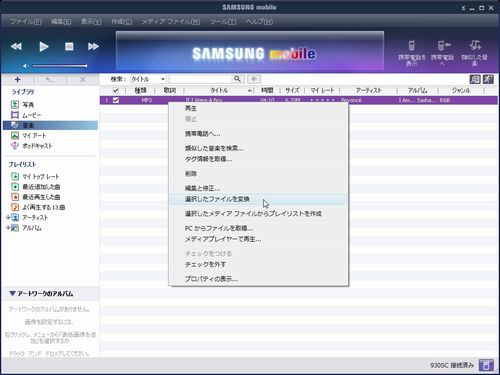Click the album art view icon
The image size is (500, 375).
point(475,79)
